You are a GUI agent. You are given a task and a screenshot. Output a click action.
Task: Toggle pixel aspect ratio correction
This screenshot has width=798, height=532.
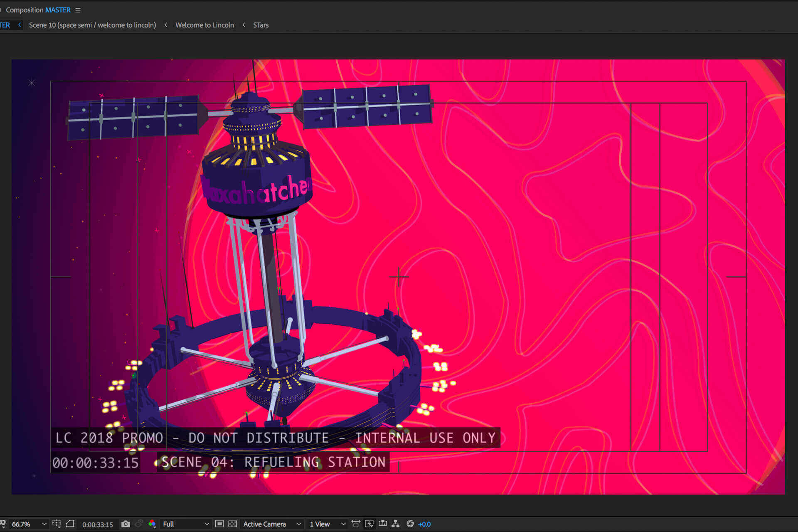[356, 524]
